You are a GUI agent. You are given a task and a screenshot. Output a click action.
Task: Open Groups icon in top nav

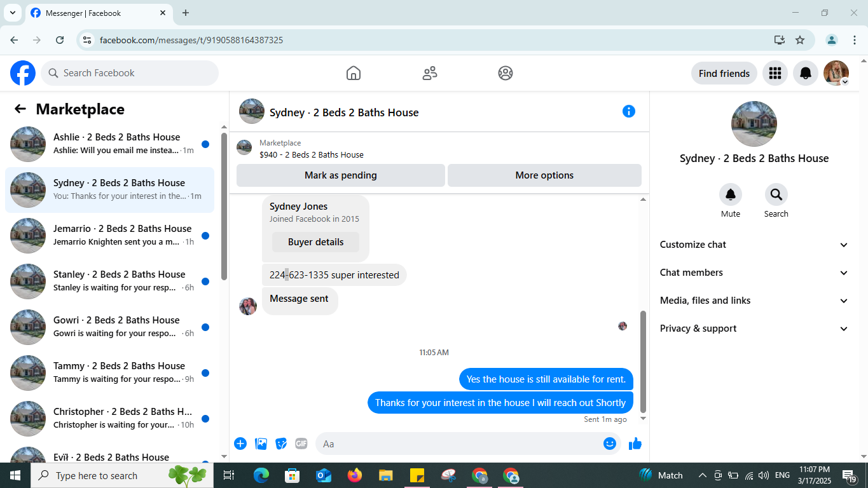click(x=506, y=73)
